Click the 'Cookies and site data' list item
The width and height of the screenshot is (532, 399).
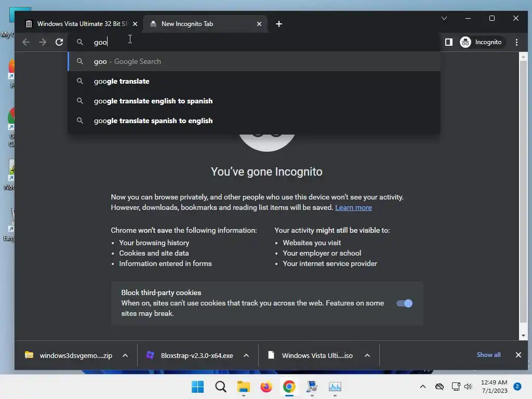tap(154, 253)
